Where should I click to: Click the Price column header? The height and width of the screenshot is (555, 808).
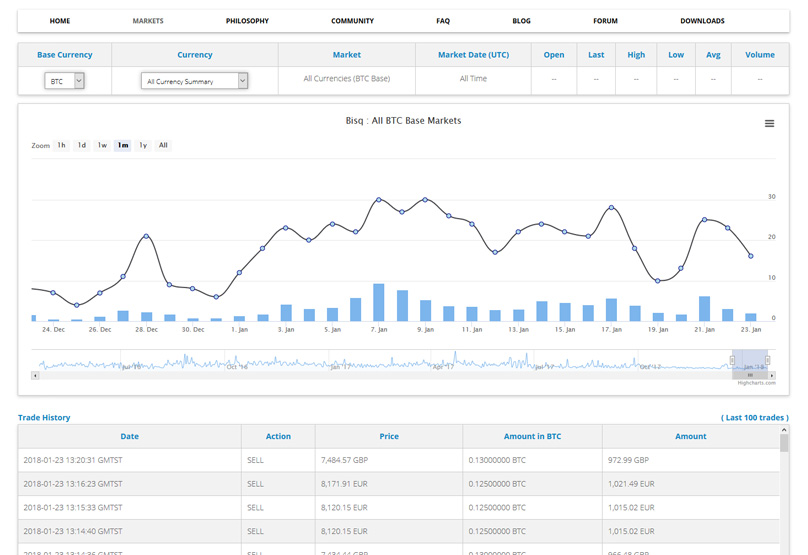(389, 436)
